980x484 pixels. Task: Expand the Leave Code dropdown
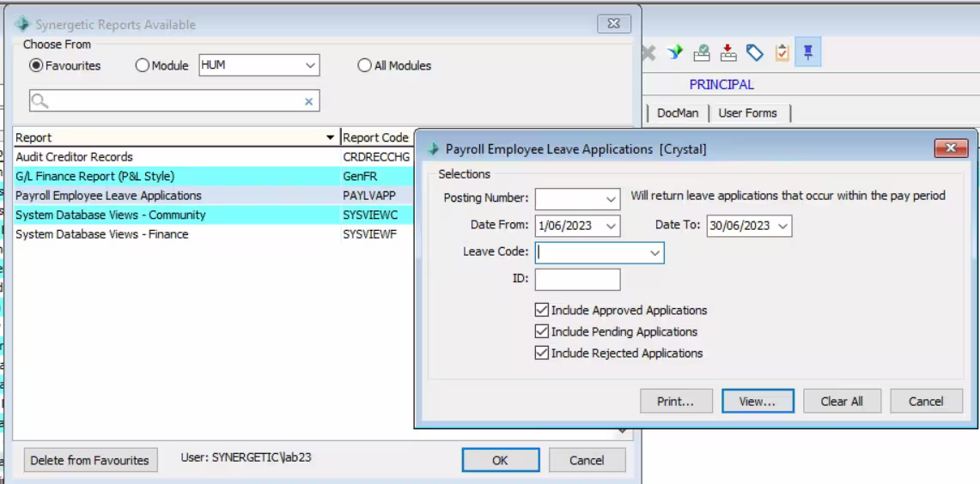pyautogui.click(x=654, y=253)
